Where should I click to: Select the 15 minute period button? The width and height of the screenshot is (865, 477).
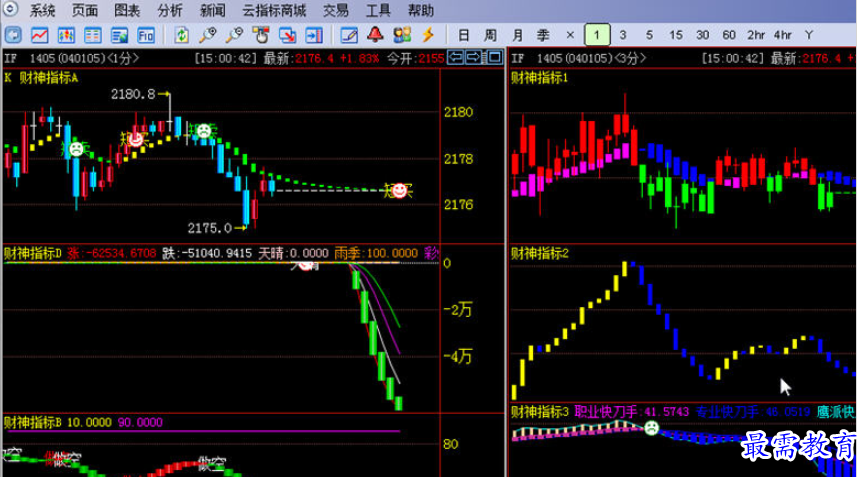676,35
